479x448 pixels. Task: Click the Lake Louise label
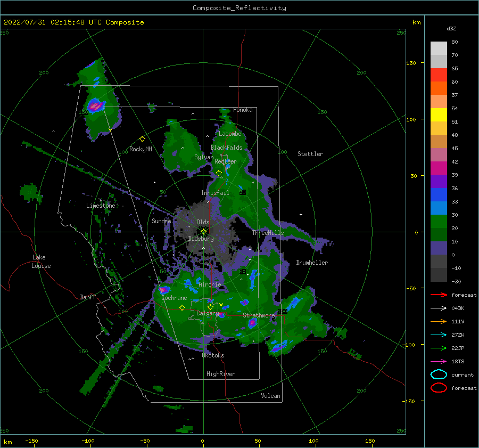tap(41, 262)
